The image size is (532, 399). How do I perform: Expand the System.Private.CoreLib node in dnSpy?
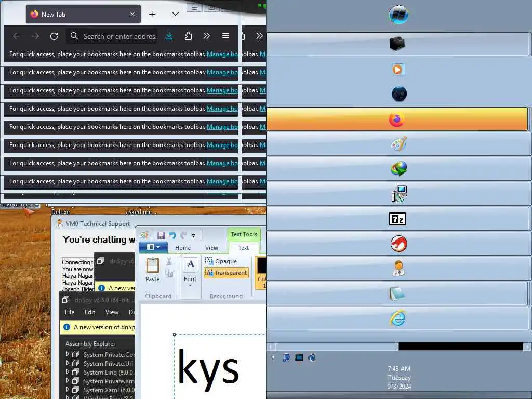(x=68, y=354)
